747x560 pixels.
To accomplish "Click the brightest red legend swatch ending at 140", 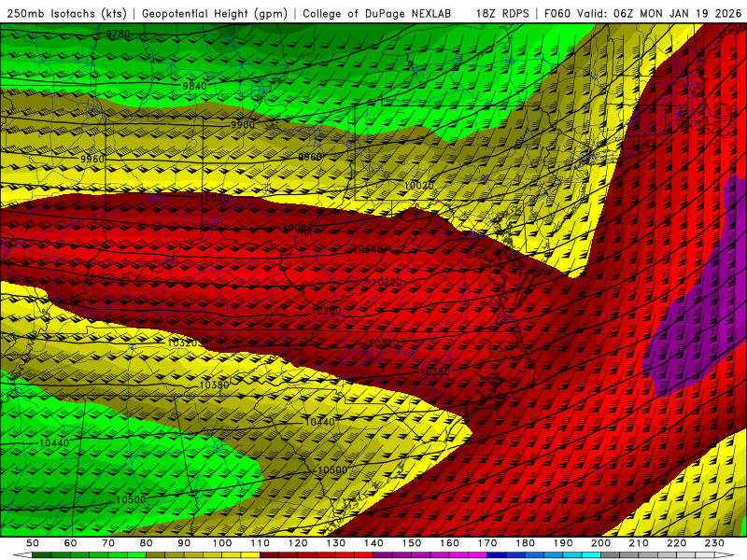I will point(364,555).
